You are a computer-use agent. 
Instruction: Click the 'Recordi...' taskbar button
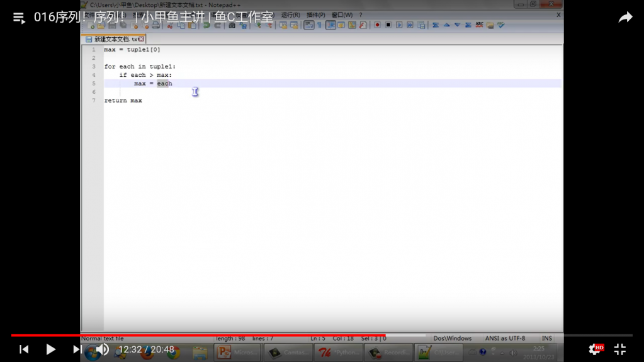[388, 353]
